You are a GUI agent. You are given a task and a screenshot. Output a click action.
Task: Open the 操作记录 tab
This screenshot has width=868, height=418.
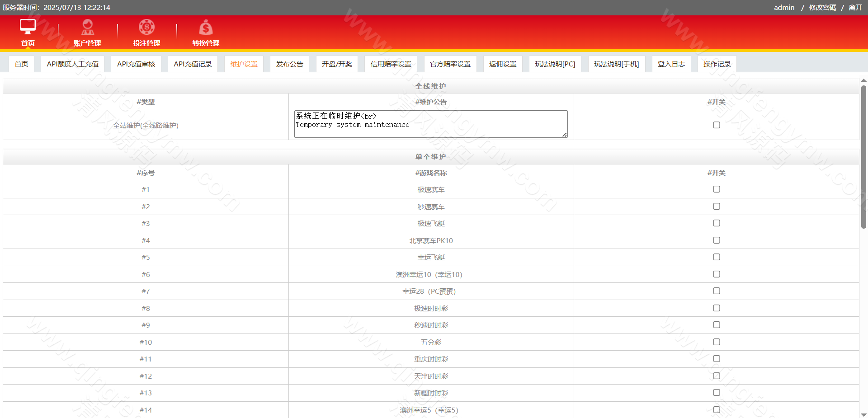pos(717,64)
